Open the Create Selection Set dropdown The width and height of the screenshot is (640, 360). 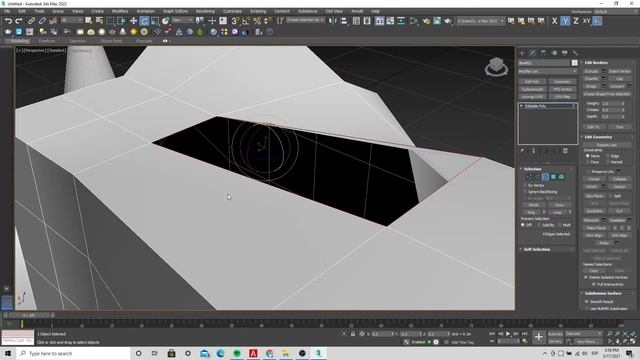coord(305,20)
